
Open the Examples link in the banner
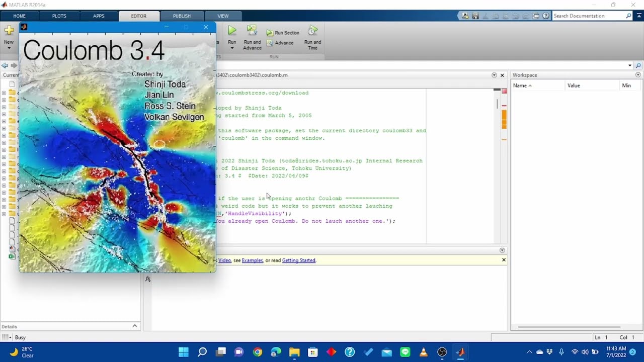[252, 260]
